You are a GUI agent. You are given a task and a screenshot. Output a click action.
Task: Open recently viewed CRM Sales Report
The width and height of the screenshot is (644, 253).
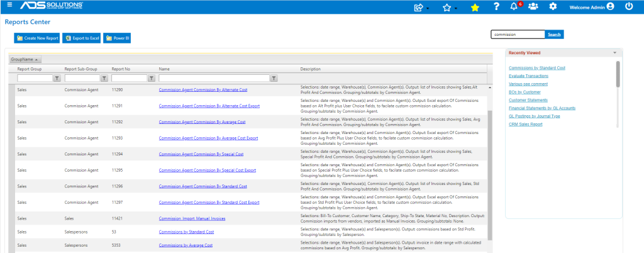tap(525, 124)
